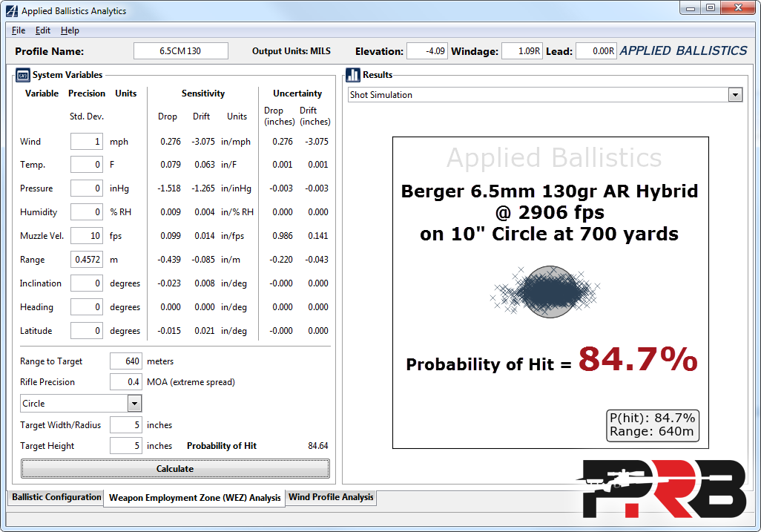Switch to Ballistic Configuration tab
This screenshot has height=532, width=761.
56,497
